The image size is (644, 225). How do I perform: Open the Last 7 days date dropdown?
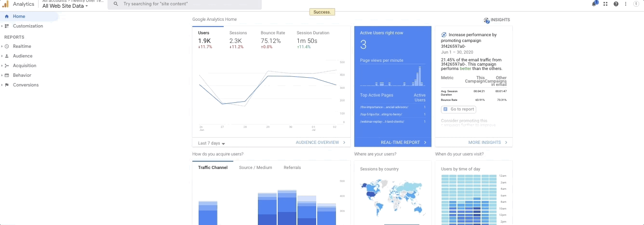212,143
